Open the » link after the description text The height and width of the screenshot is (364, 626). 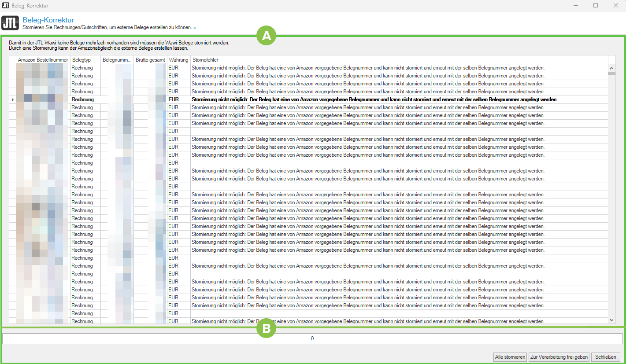[x=194, y=27]
